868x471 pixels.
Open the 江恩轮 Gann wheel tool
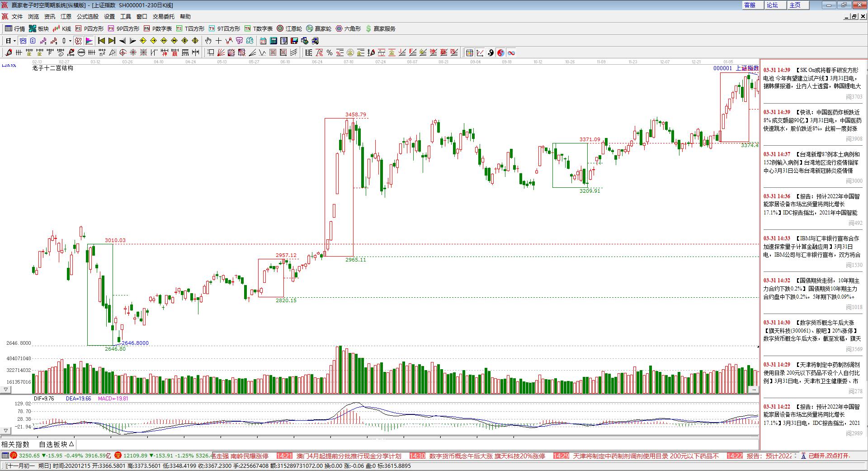(x=289, y=29)
